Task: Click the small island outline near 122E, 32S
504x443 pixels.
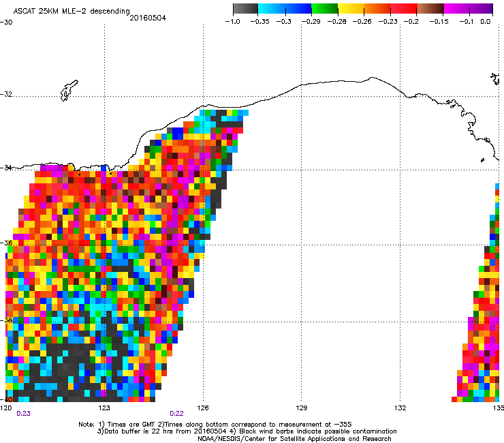Action: (x=69, y=91)
